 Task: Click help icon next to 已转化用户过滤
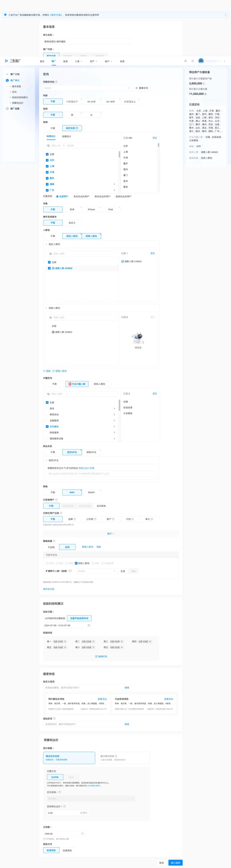61,513
